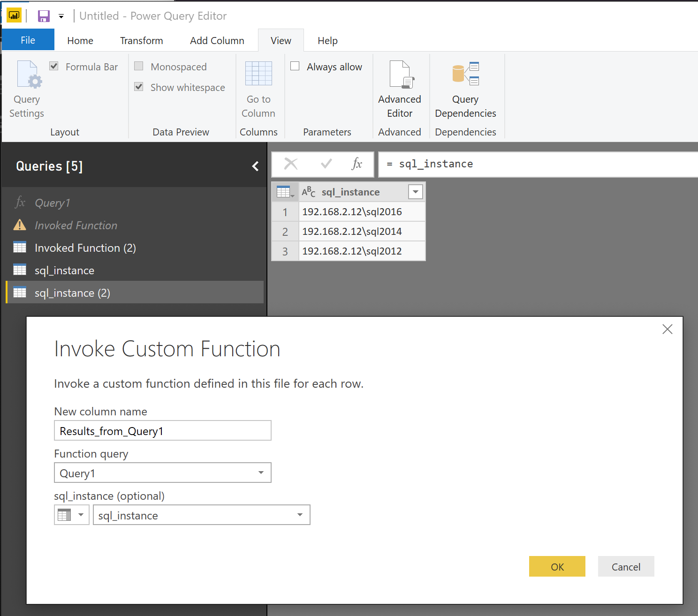
Task: Click the fx insert step icon in formula bar
Action: point(357,164)
